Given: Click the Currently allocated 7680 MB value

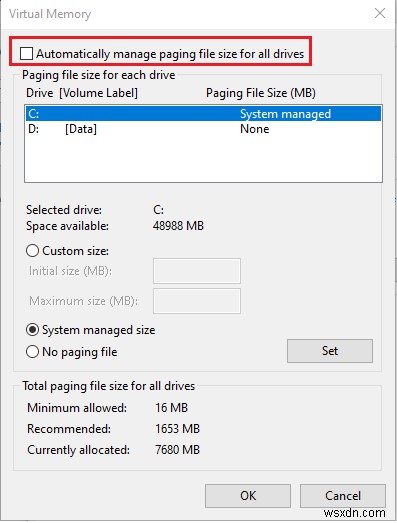Looking at the screenshot, I should coord(177,450).
